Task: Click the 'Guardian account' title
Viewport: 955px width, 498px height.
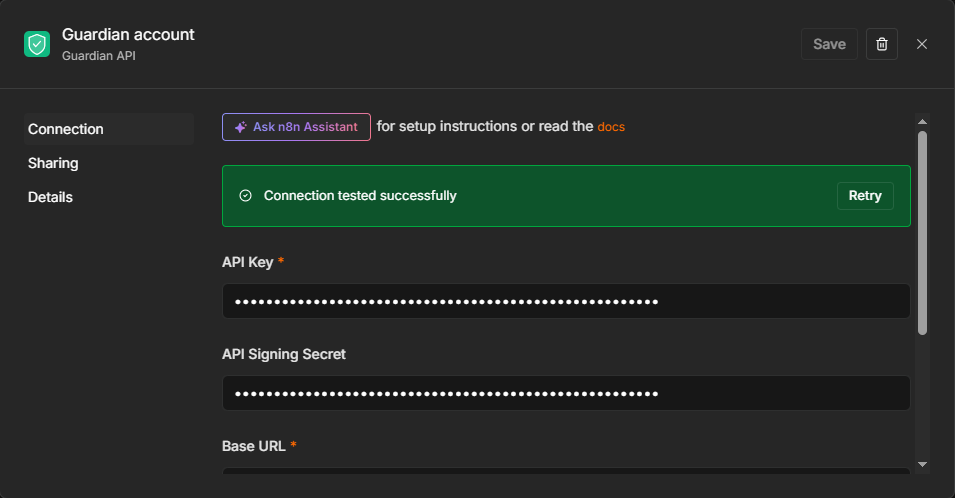Action: click(129, 35)
